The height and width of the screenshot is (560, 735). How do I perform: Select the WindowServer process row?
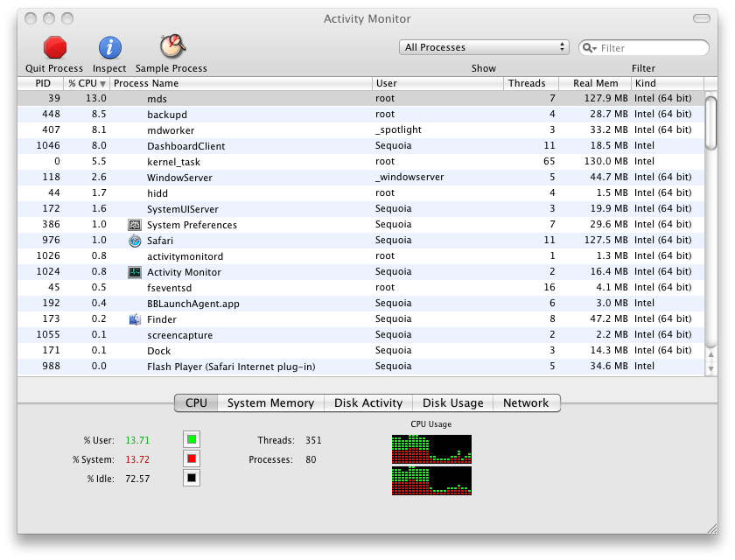[360, 177]
